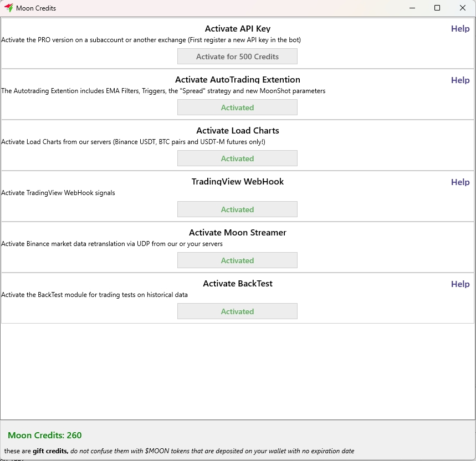Select the Activate Moon Streamer heading
Image resolution: width=476 pixels, height=461 pixels.
pos(237,233)
